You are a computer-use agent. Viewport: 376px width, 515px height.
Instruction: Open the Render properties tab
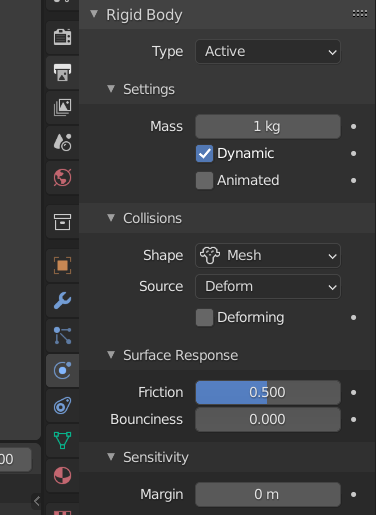[63, 37]
